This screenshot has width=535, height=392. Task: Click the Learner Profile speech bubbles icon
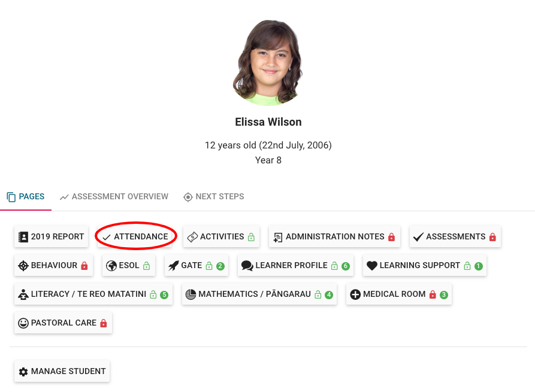[247, 265]
